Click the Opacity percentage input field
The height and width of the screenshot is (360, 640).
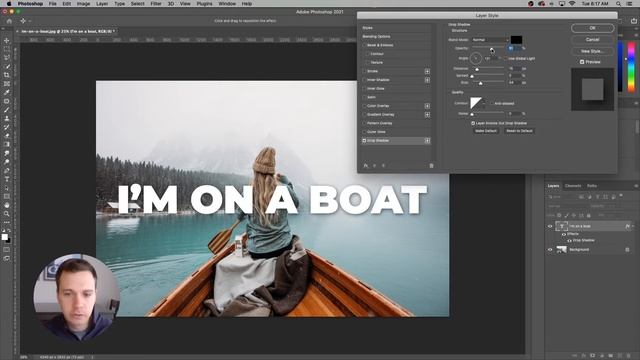point(514,48)
